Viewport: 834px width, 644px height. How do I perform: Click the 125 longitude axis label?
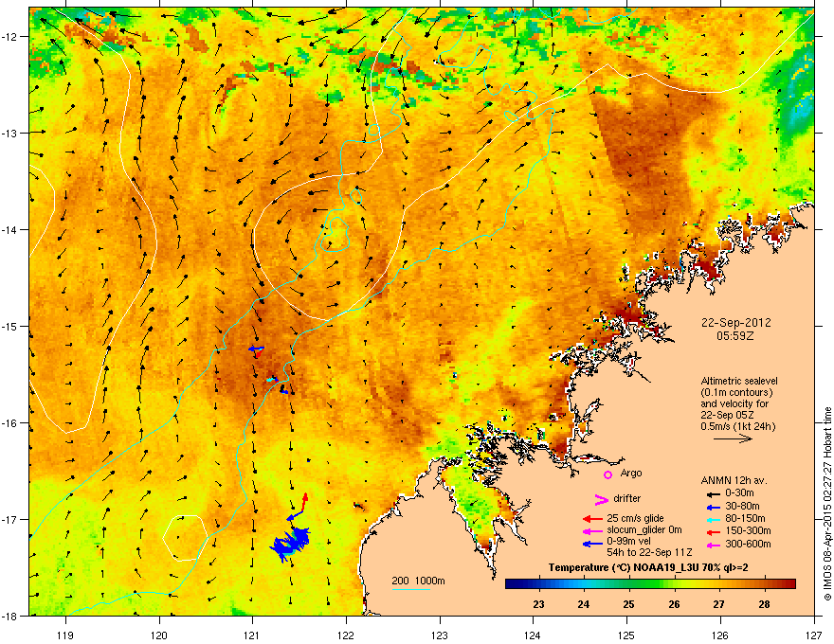click(x=626, y=635)
